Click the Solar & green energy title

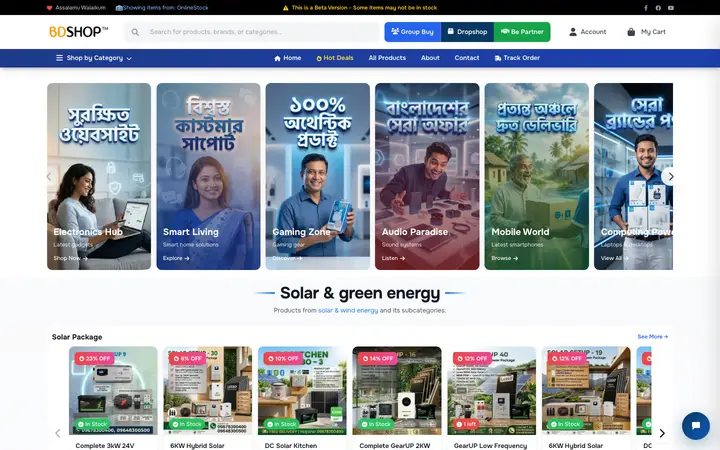click(360, 293)
